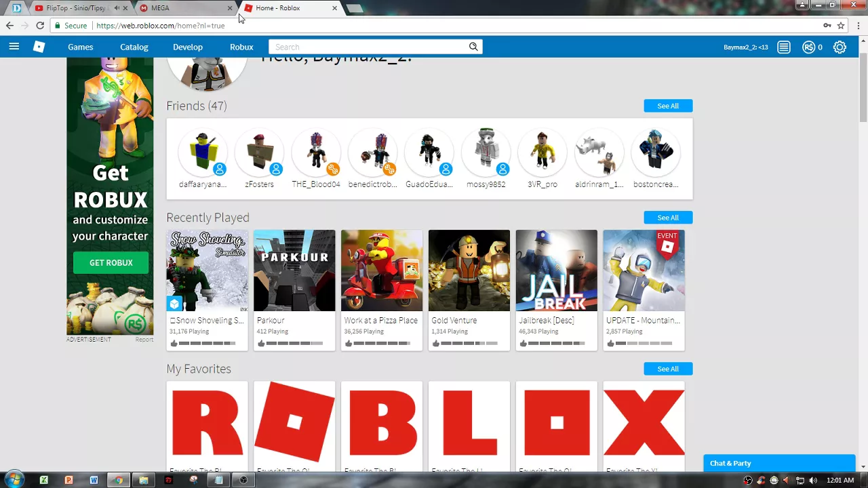
Task: Open THE_Blood04 friend avatar
Action: point(316,152)
